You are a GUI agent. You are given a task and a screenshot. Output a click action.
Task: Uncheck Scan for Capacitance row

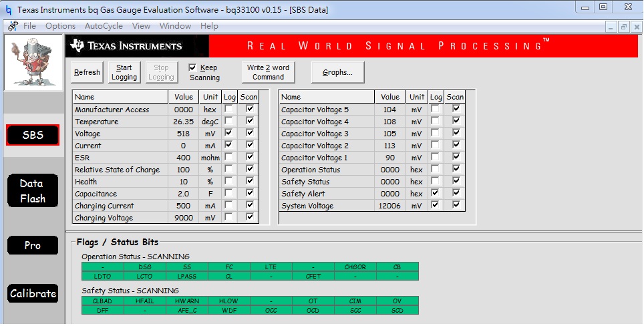pos(250,192)
